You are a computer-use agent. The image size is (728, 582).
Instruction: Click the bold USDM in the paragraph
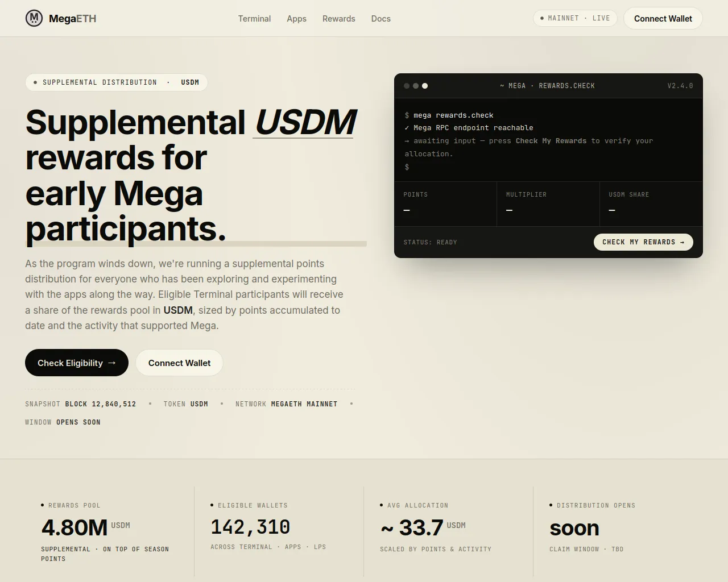click(178, 310)
